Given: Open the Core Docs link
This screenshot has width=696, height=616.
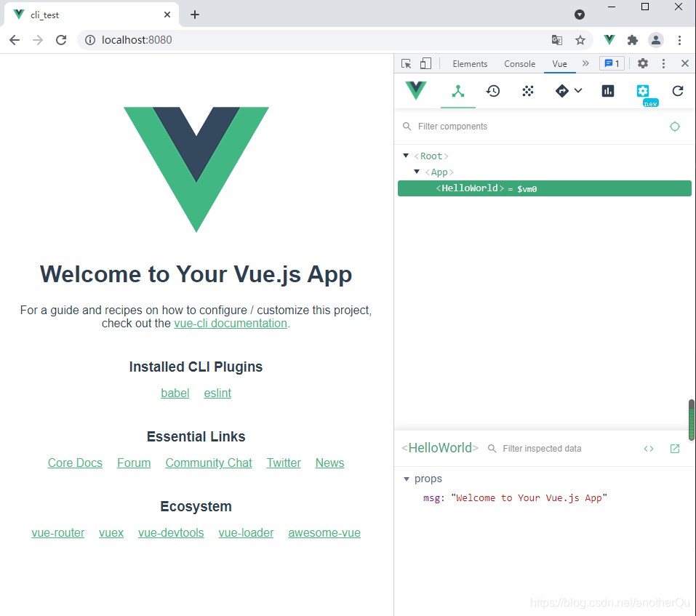Looking at the screenshot, I should pos(75,463).
